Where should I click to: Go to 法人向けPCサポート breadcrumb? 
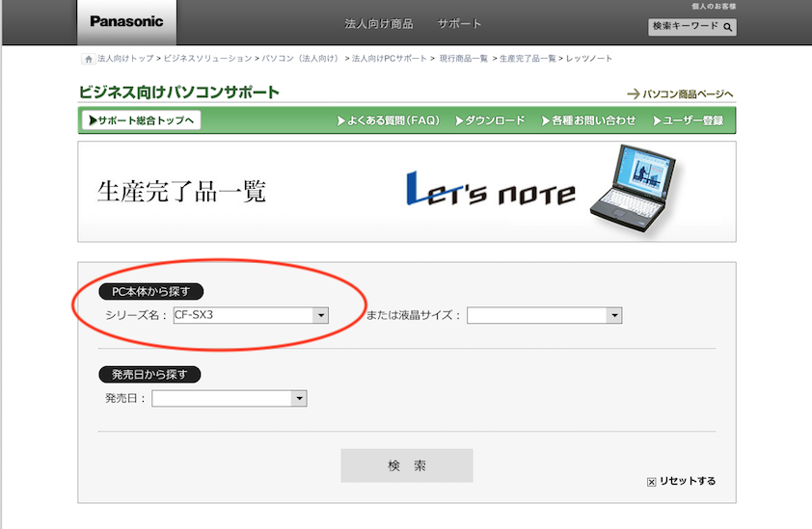click(x=389, y=59)
